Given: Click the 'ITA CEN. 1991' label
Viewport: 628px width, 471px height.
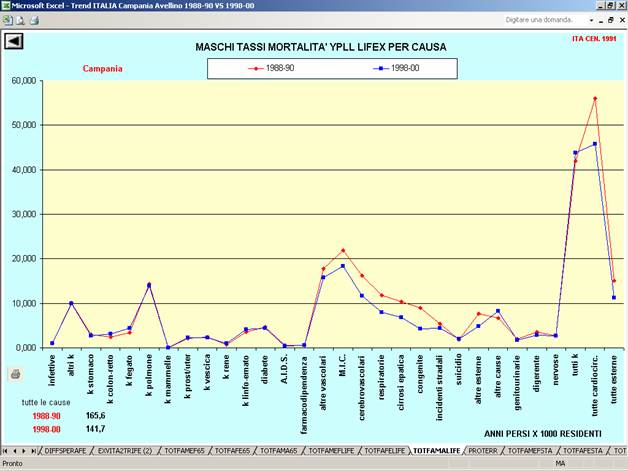Looking at the screenshot, I should (594, 39).
